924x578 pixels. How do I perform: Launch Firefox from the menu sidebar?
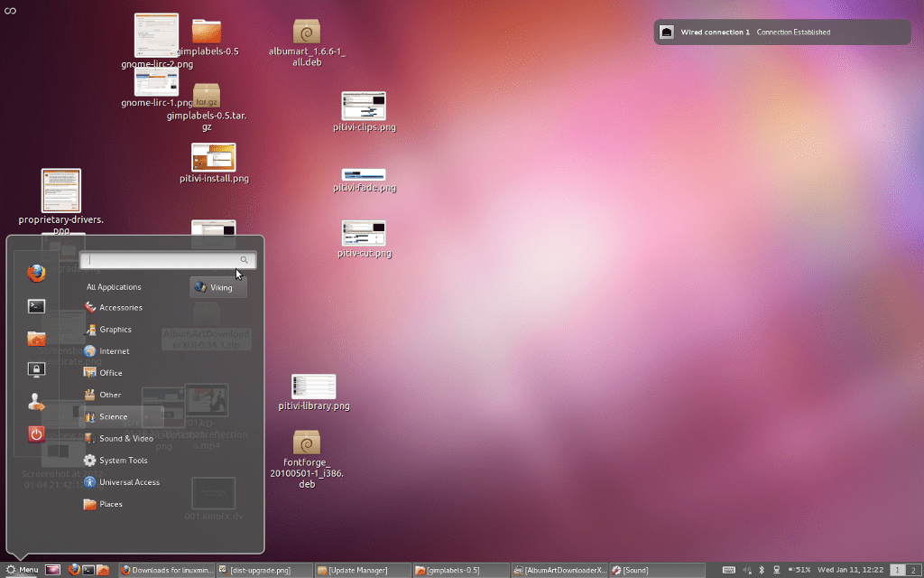[x=36, y=273]
